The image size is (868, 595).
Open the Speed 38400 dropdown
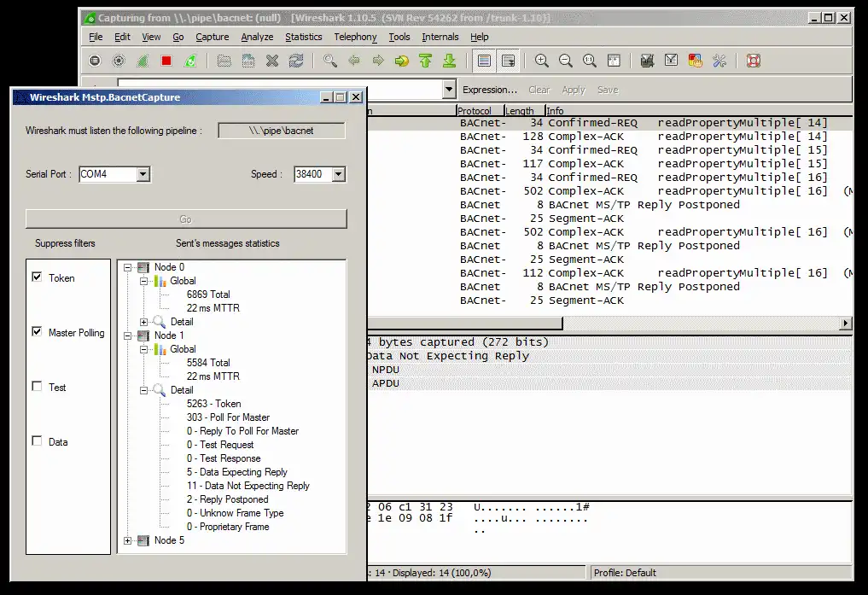tap(338, 174)
